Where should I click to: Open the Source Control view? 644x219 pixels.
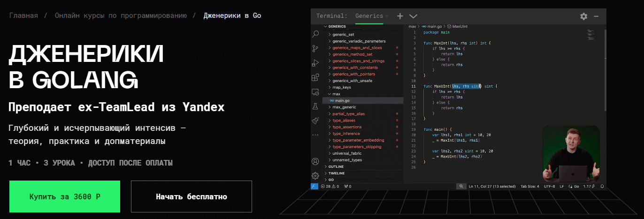pyautogui.click(x=315, y=48)
